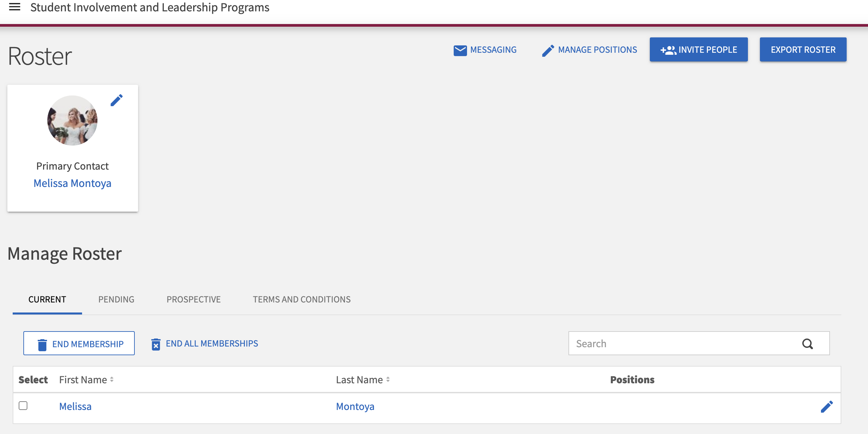View the Terms and Conditions tab
This screenshot has height=434, width=868.
pos(302,299)
